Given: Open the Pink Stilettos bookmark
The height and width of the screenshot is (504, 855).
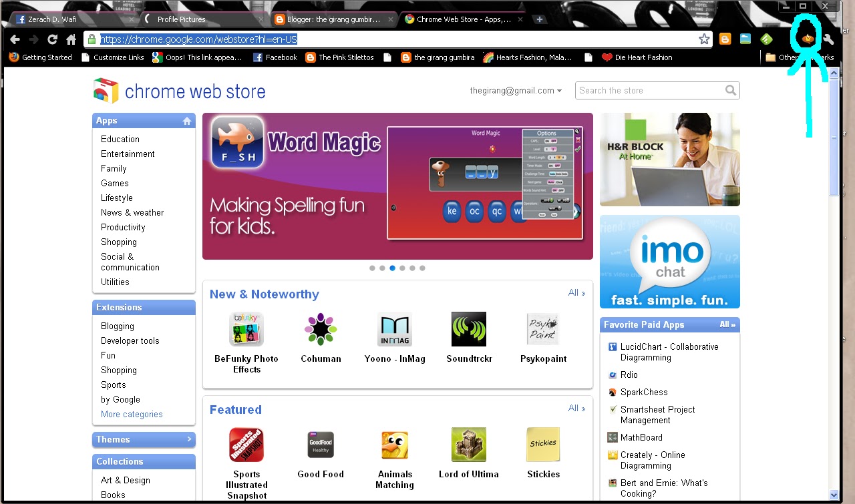Looking at the screenshot, I should 339,57.
